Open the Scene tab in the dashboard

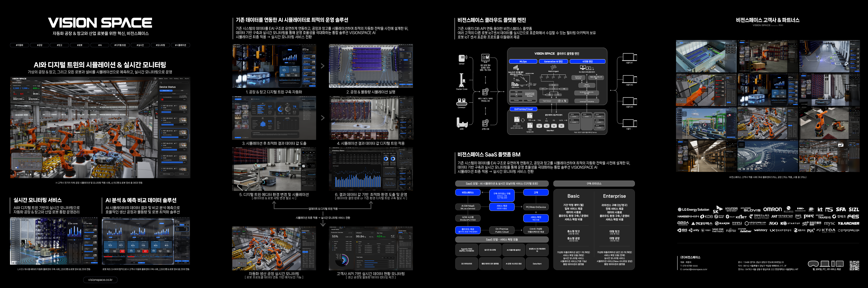(166, 79)
